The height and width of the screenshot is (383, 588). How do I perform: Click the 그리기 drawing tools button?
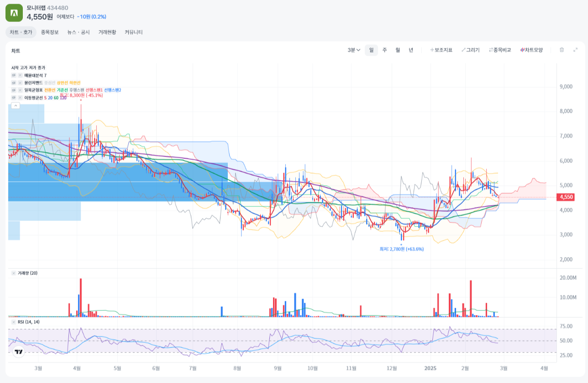(470, 50)
